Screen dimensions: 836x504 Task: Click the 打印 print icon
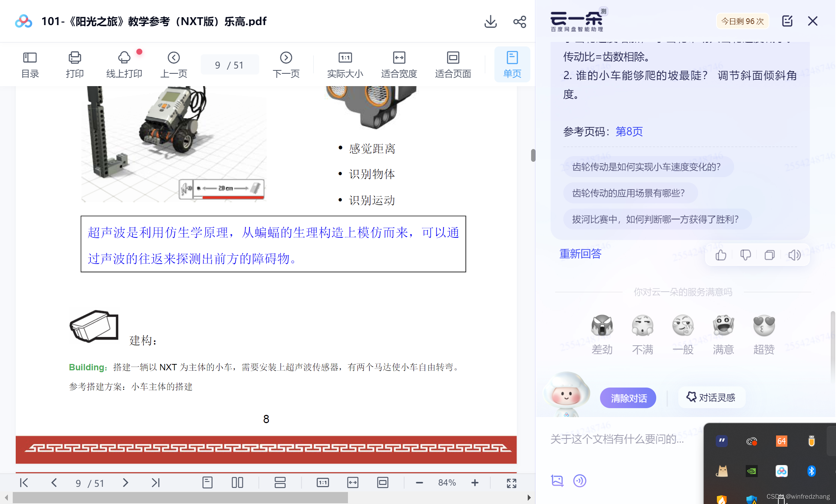75,64
